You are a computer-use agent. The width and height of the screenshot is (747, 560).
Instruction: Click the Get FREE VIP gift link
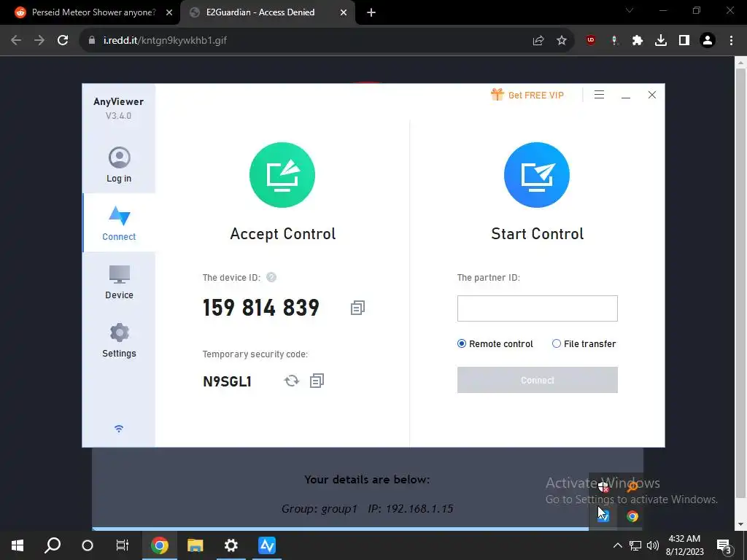coord(527,95)
